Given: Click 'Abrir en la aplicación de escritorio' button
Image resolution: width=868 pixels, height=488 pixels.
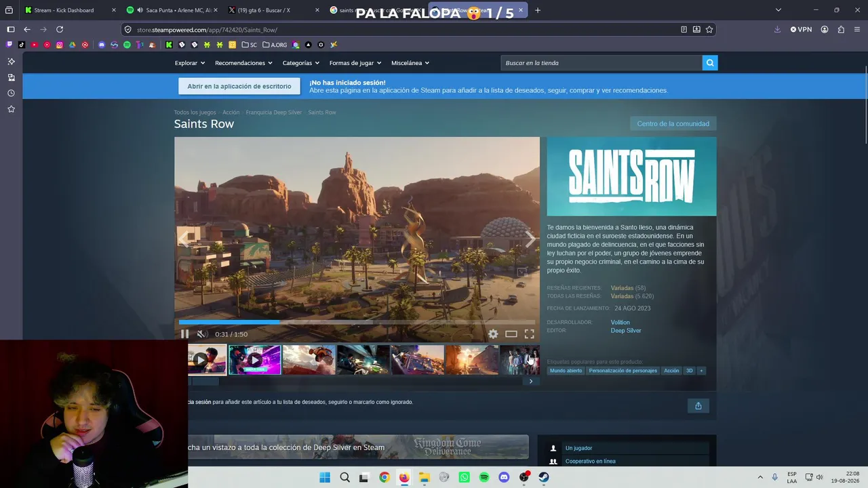Looking at the screenshot, I should click(239, 86).
